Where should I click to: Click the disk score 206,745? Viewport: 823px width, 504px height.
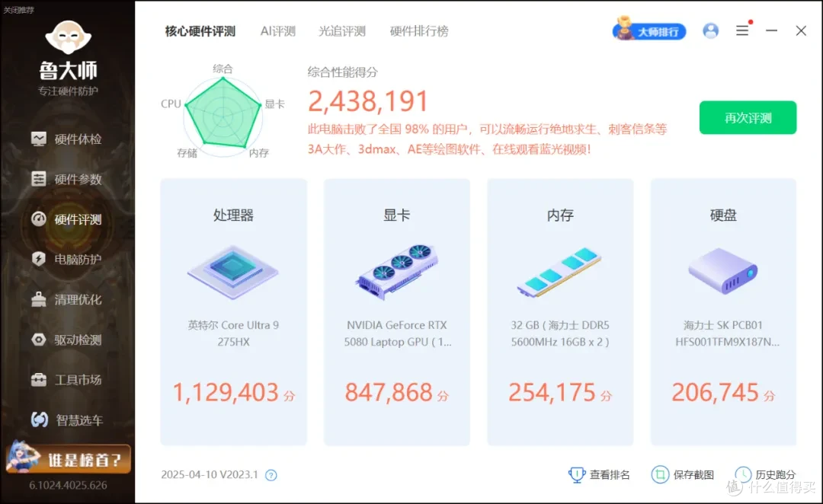(x=715, y=392)
